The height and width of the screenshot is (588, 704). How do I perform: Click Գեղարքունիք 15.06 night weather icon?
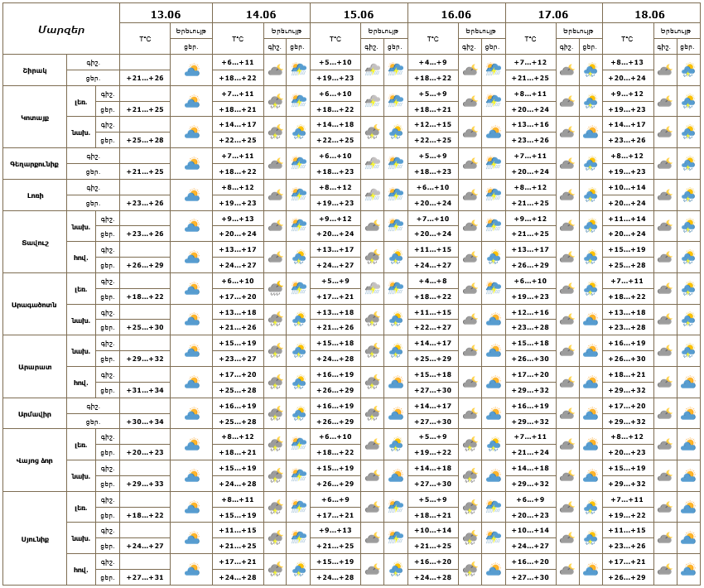373,164
